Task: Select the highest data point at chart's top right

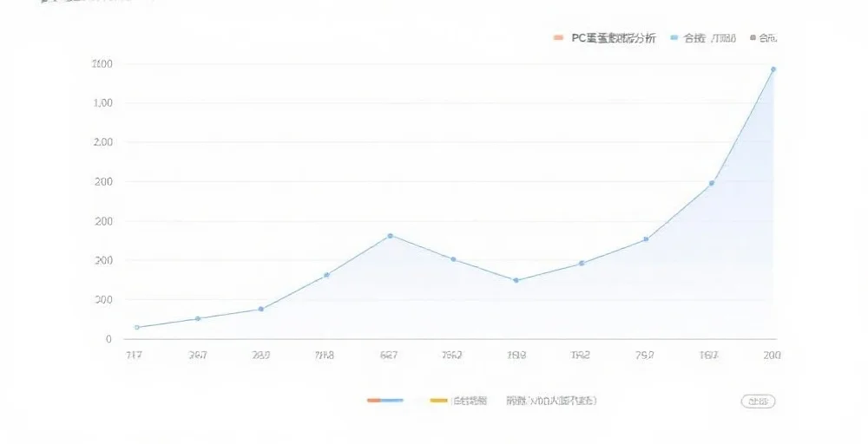Action: pos(773,69)
